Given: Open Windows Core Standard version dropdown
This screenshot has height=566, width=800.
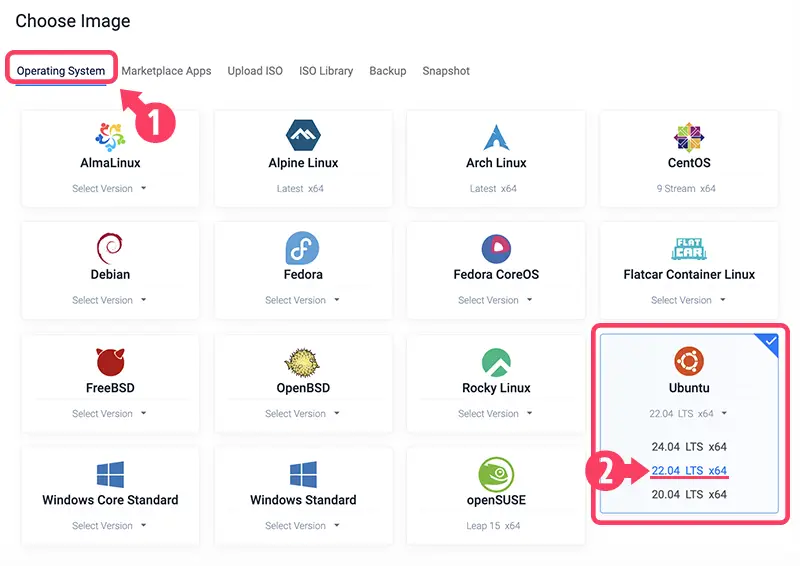Looking at the screenshot, I should click(x=109, y=526).
